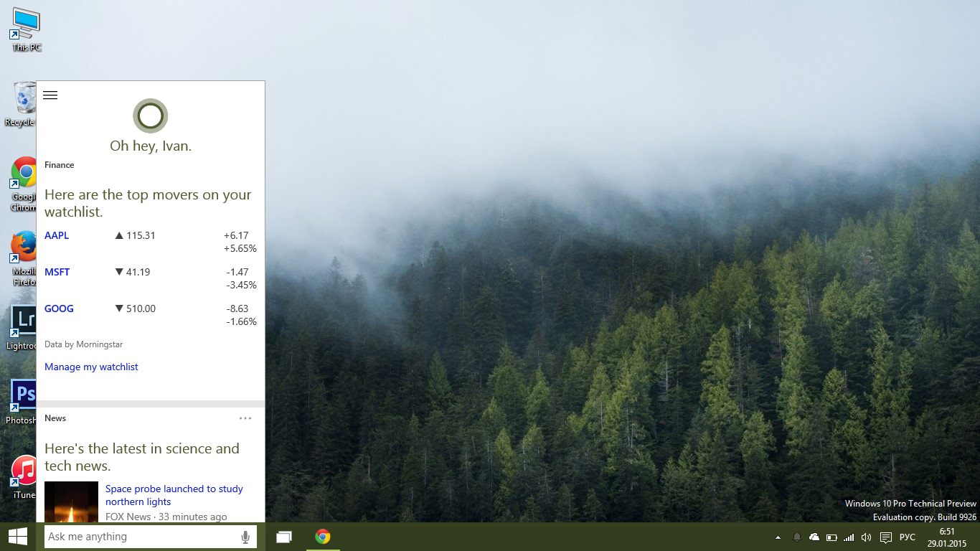Click the GOOG change -1.66%
Viewport: 980px width, 551px height.
click(x=241, y=322)
